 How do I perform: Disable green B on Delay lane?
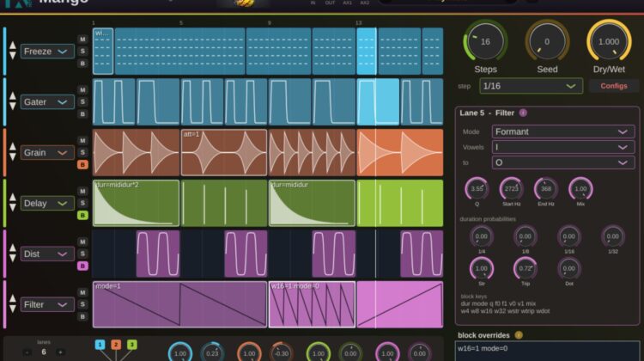point(82,215)
